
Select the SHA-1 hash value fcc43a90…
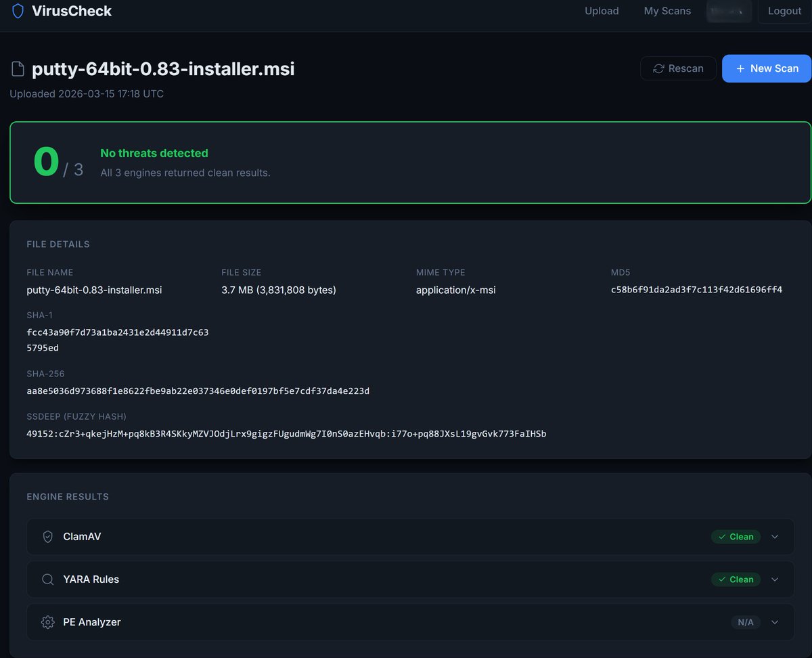point(118,340)
